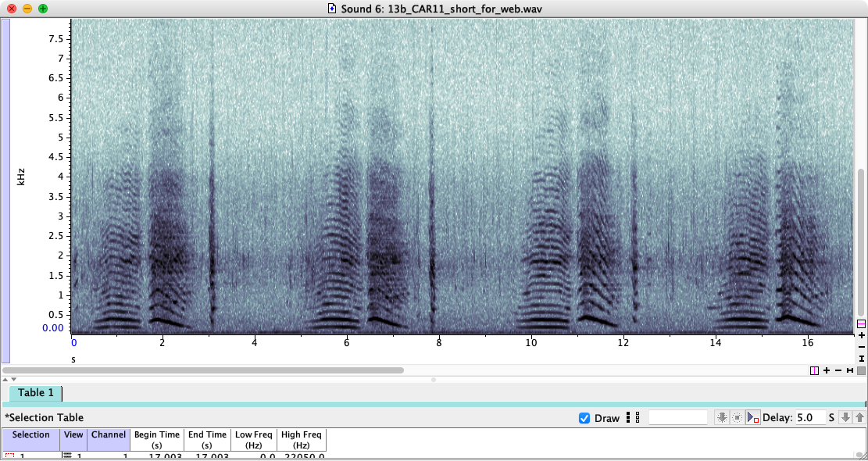Move to previous selection with up arrow
The width and height of the screenshot is (868, 461).
tap(859, 418)
